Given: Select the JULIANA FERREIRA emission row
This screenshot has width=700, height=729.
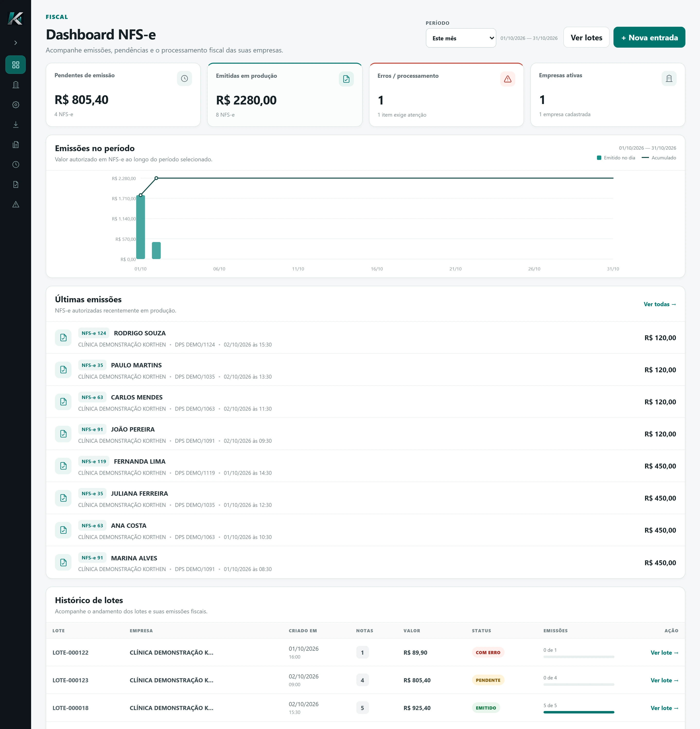Looking at the screenshot, I should [365, 498].
